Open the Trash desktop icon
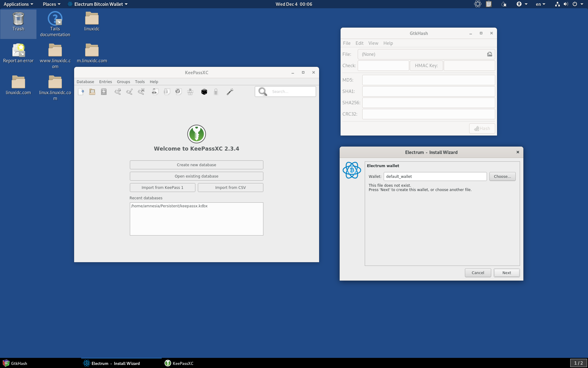The width and height of the screenshot is (588, 368). [18, 21]
